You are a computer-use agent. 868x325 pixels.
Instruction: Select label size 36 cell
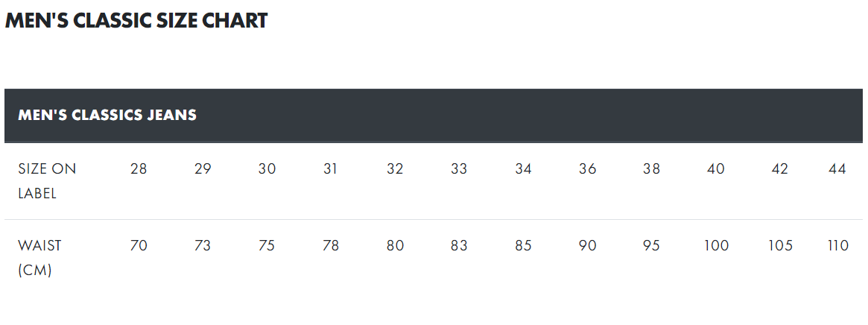coord(587,168)
